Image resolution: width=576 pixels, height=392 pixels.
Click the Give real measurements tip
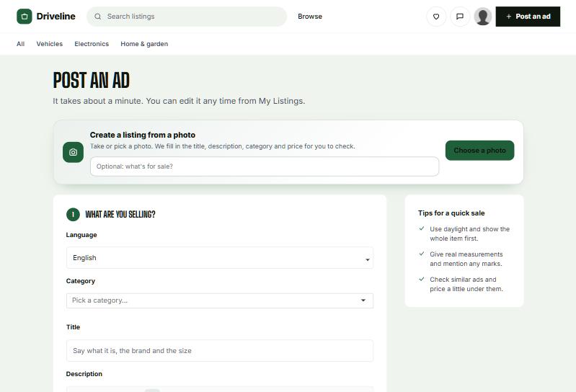466,259
